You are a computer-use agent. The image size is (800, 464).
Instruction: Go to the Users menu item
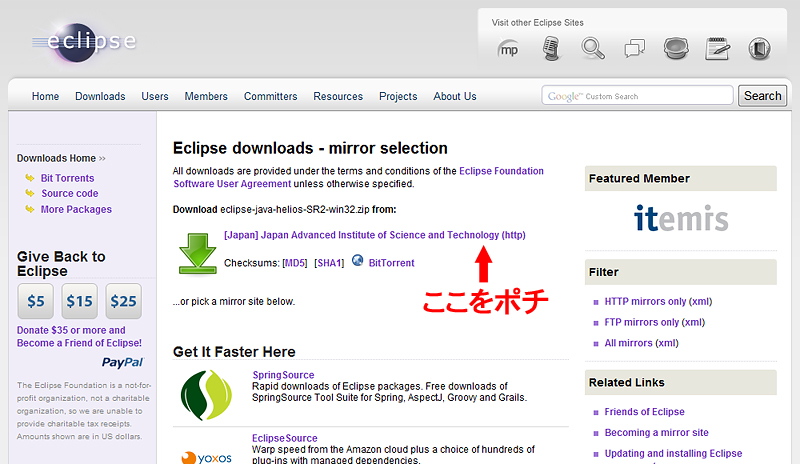pyautogui.click(x=155, y=96)
